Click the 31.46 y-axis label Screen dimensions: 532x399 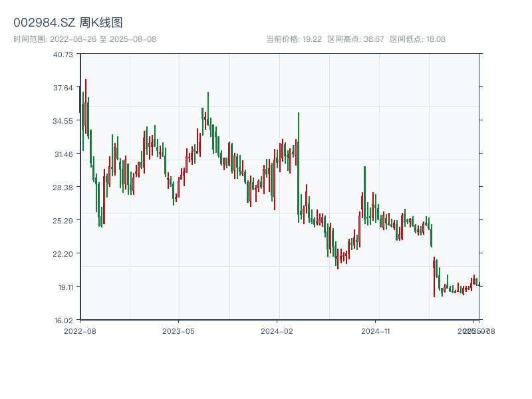coord(63,154)
